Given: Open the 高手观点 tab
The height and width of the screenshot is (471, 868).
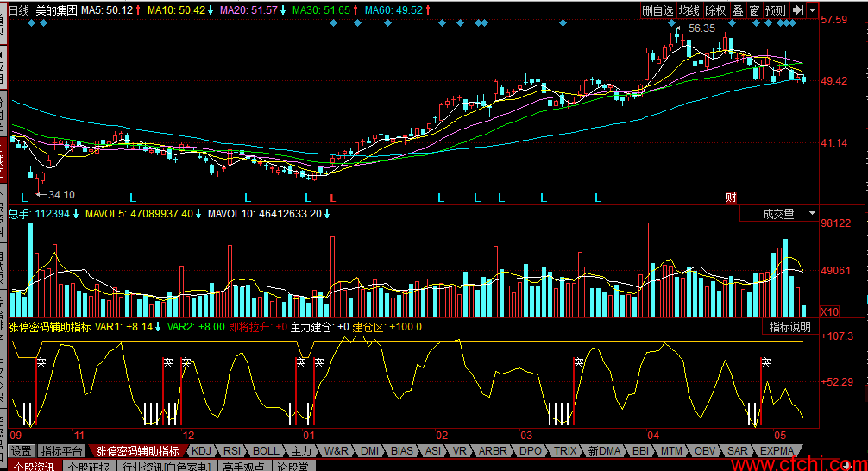Looking at the screenshot, I should [x=246, y=466].
